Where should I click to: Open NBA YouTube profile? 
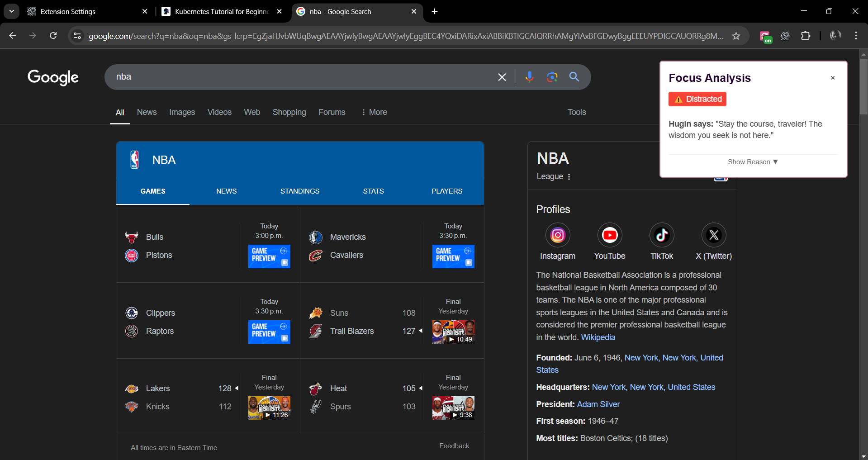(610, 235)
